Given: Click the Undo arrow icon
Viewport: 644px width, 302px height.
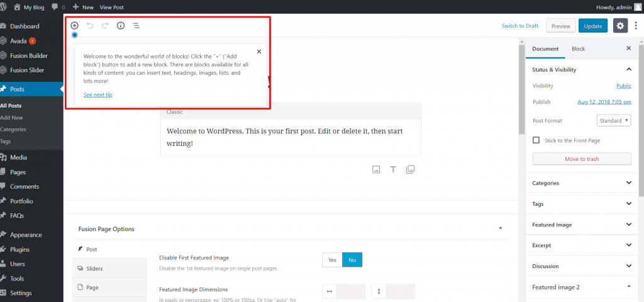Looking at the screenshot, I should click(x=90, y=25).
